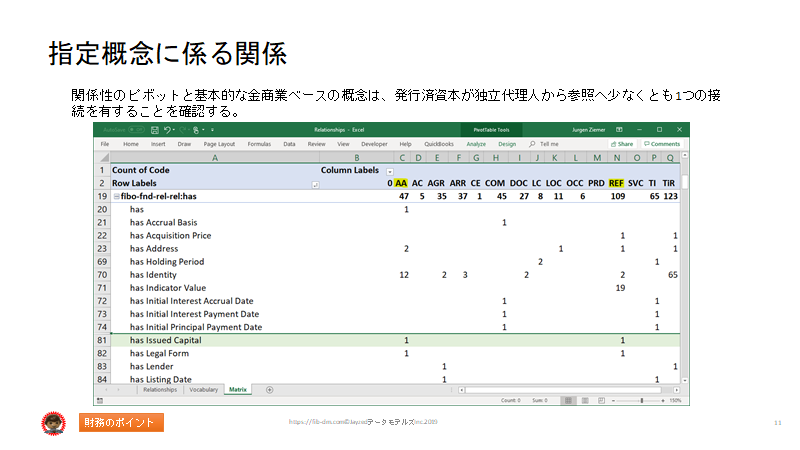Open the File menu tab
The height and width of the screenshot is (450, 800).
click(x=105, y=144)
